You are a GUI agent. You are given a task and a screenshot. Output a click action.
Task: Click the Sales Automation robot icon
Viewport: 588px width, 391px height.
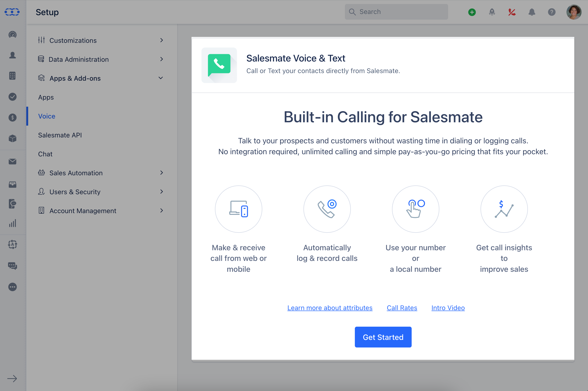coord(41,173)
